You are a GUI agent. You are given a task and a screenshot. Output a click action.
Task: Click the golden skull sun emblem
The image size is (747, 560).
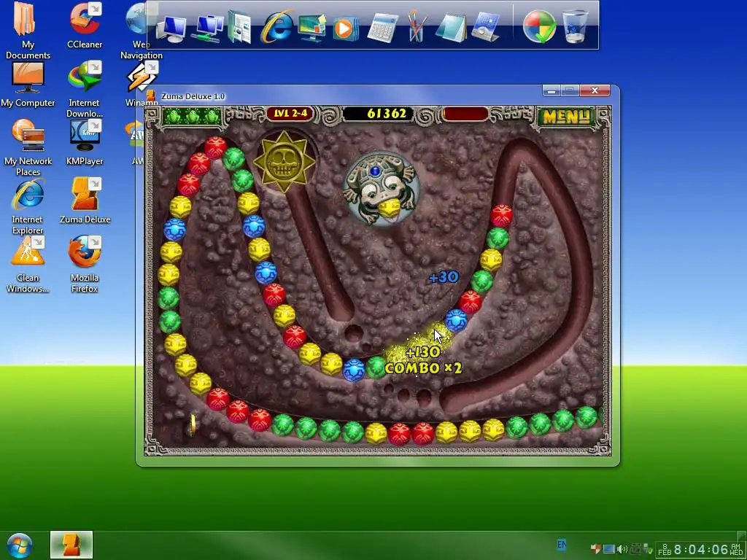285,162
